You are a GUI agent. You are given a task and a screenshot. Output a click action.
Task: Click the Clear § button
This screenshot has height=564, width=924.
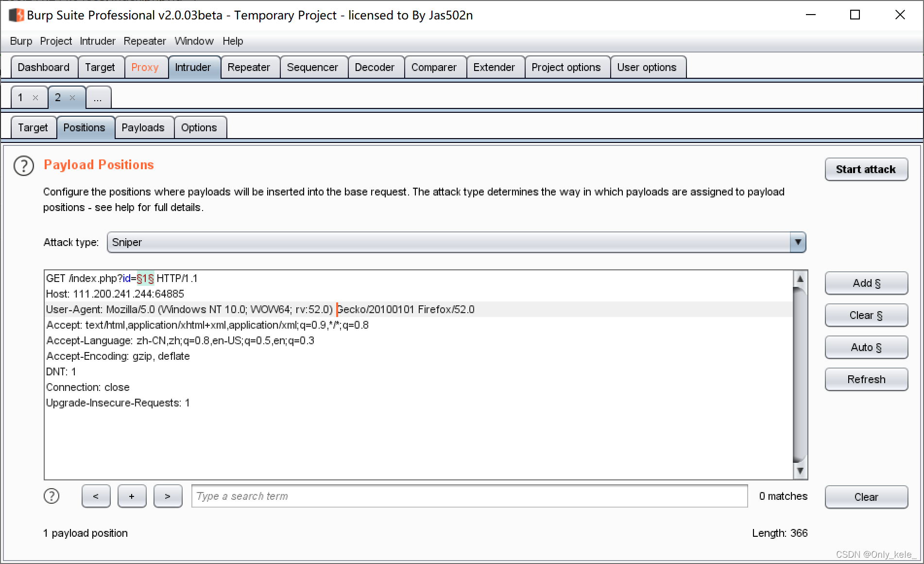click(866, 315)
